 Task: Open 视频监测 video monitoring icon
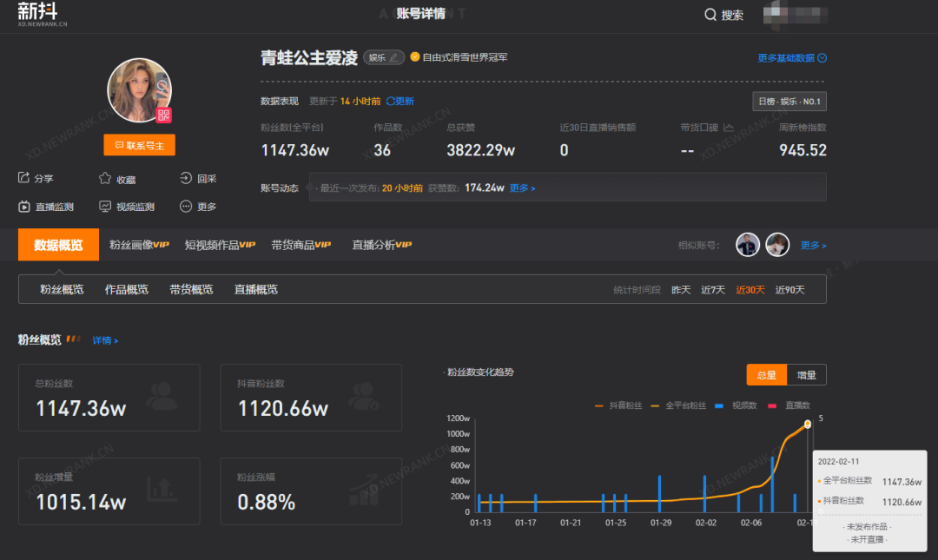[x=105, y=207]
